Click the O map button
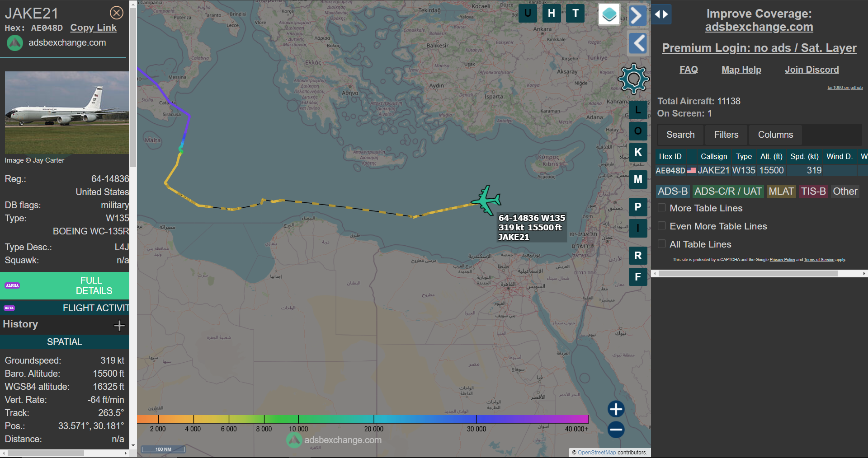Viewport: 868px width, 458px height. tap(638, 131)
